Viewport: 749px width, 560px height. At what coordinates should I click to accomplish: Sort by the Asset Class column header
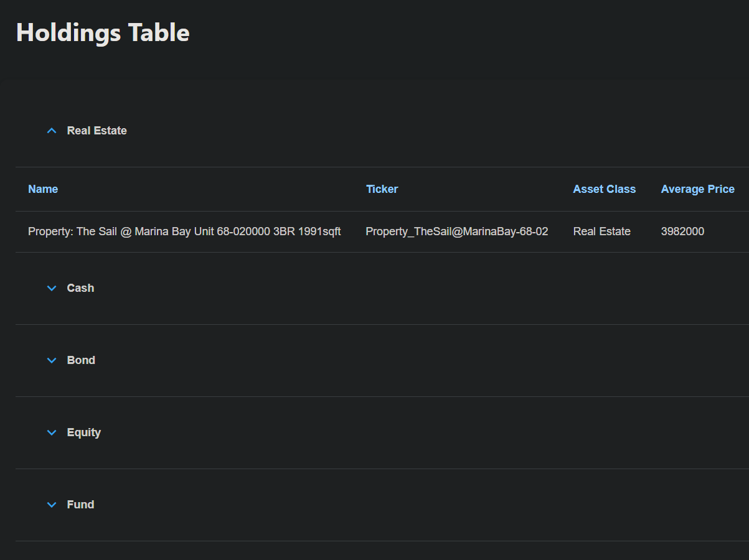[x=604, y=189]
